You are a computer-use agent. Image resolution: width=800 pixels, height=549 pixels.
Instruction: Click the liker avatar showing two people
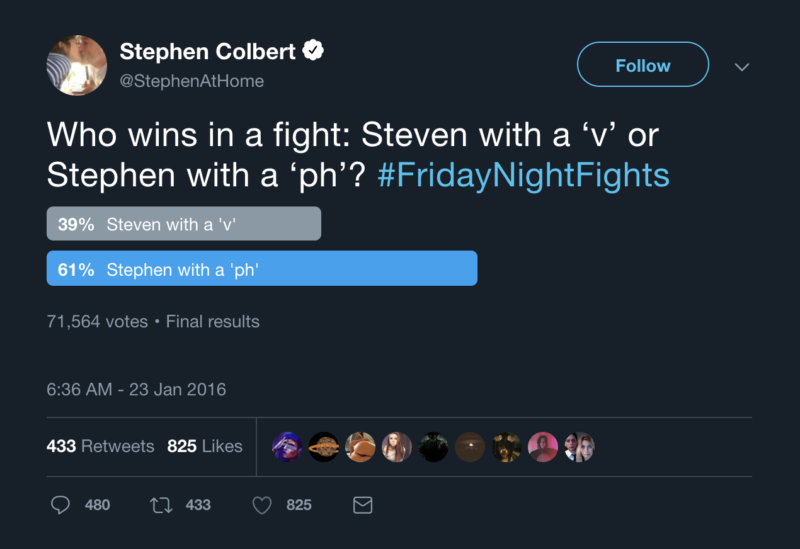click(580, 447)
